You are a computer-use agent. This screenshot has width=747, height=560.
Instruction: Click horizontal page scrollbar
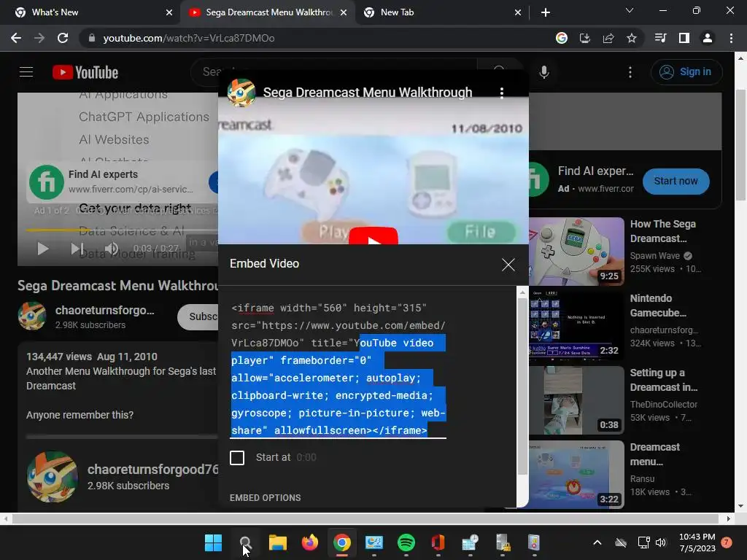(366, 518)
